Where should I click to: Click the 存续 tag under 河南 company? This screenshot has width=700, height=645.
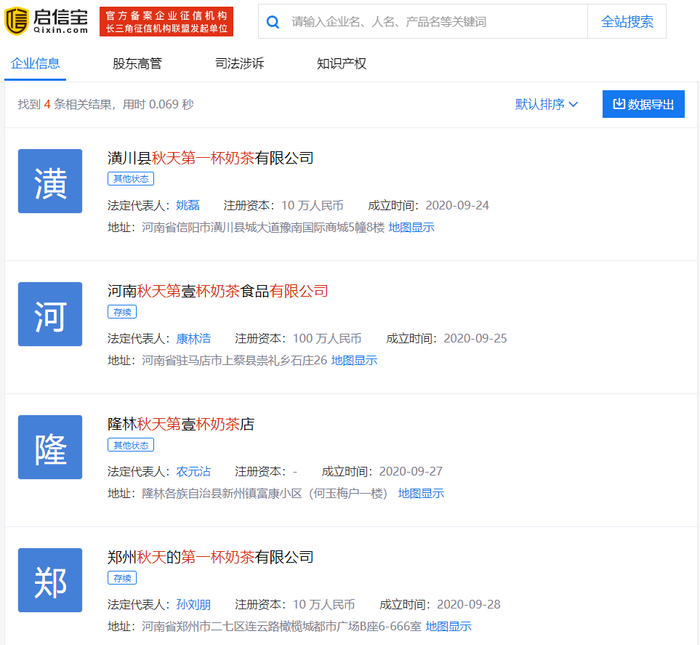(x=122, y=312)
